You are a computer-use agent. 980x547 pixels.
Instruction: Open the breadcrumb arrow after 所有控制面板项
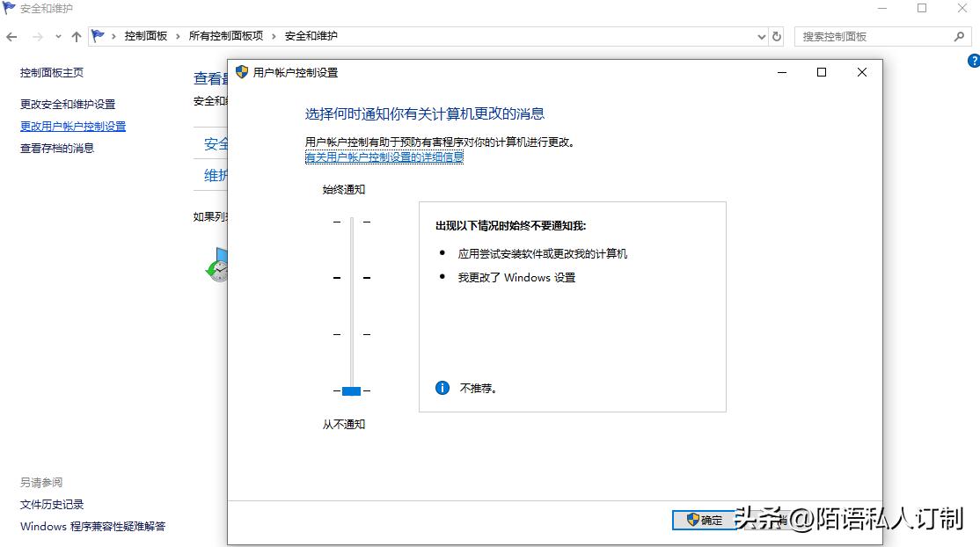tap(273, 36)
